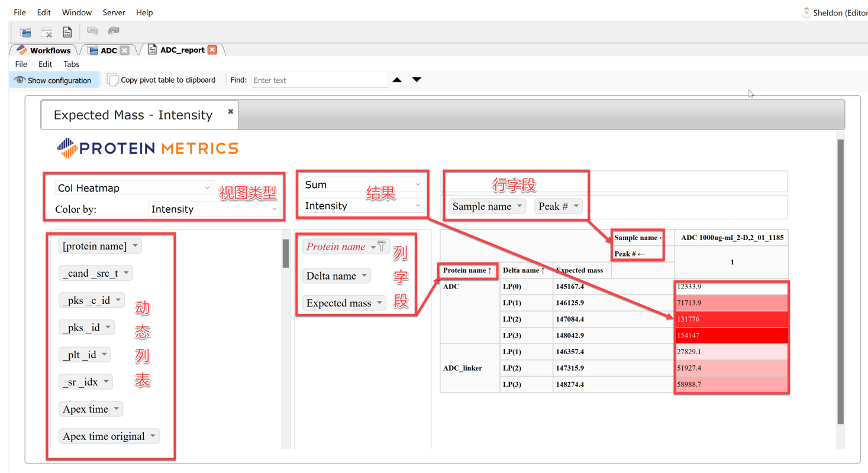Open the File menu in the menu bar

(x=20, y=12)
